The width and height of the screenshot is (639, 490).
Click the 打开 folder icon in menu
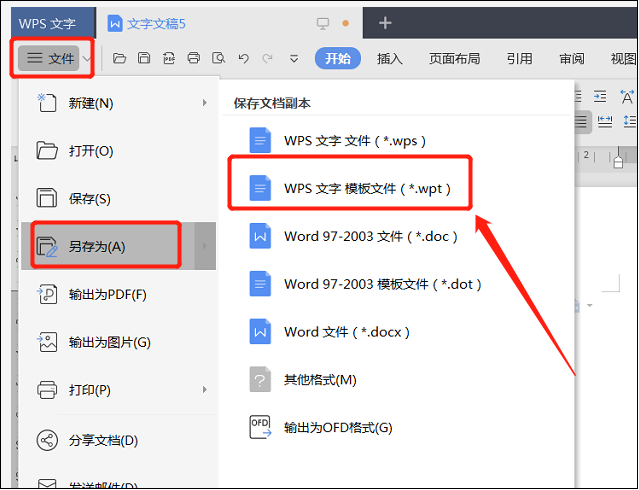click(46, 151)
